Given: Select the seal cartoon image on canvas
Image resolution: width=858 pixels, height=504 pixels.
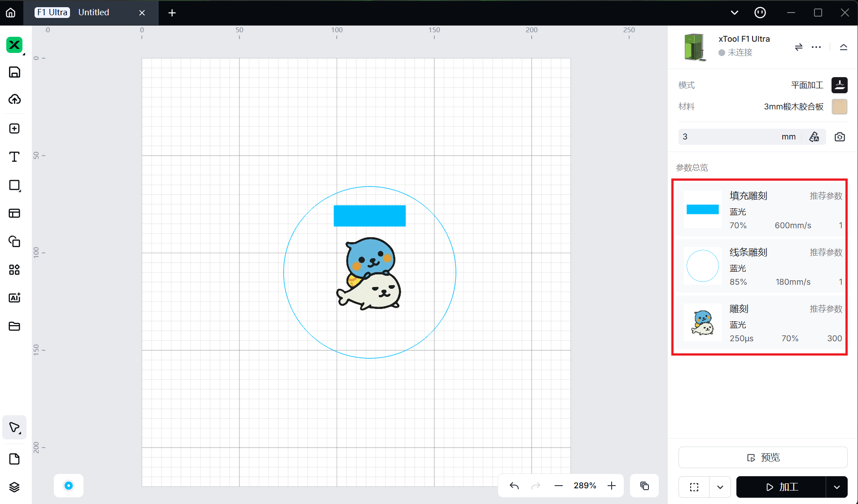Looking at the screenshot, I should click(369, 274).
